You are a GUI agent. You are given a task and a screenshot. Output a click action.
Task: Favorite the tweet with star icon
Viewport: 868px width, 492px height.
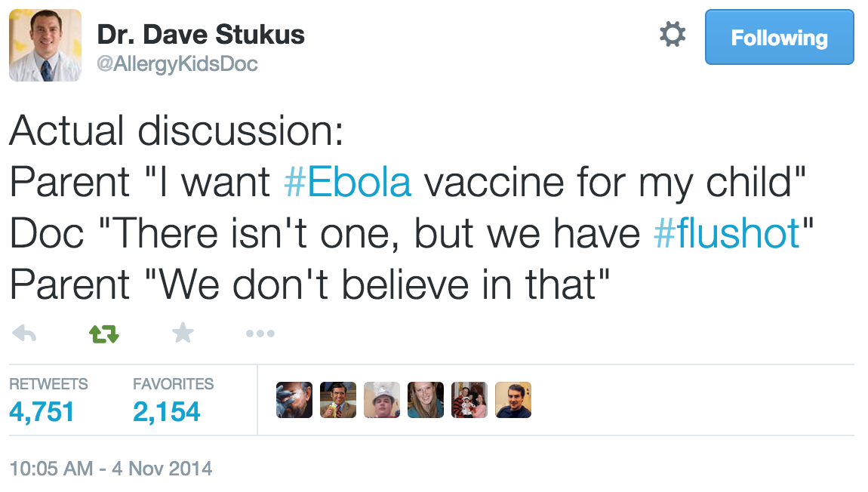click(x=183, y=333)
